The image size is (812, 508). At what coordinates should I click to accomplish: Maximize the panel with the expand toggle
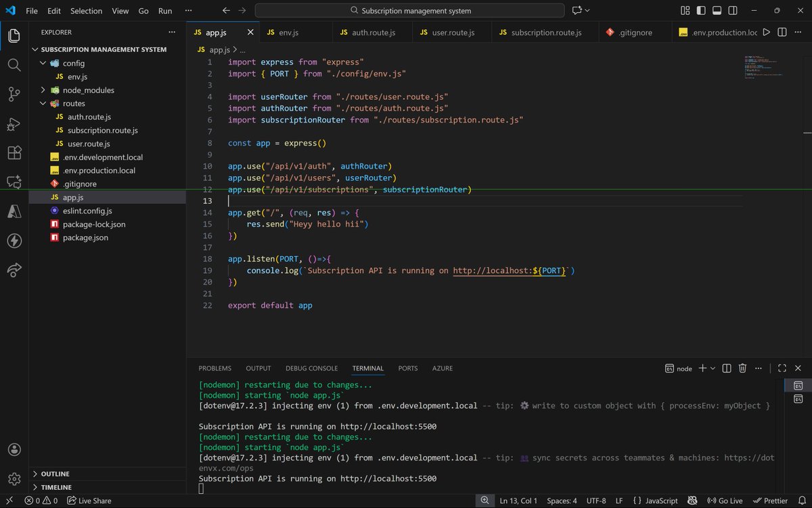click(782, 368)
